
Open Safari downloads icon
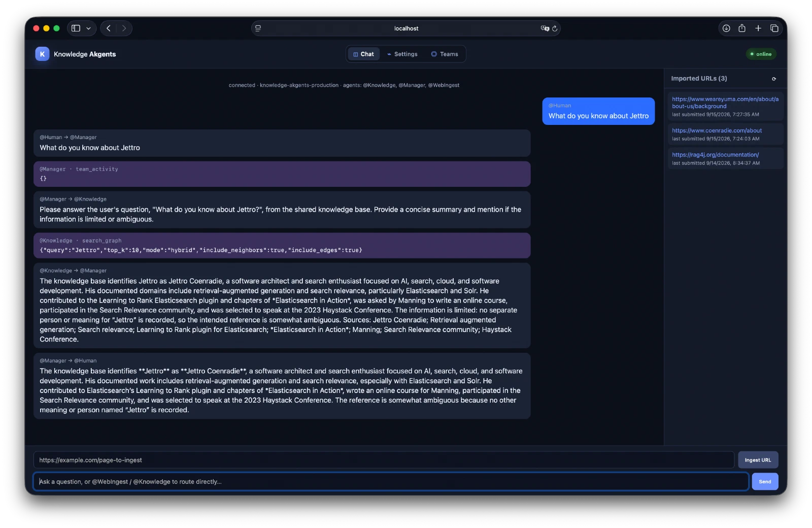pos(726,28)
